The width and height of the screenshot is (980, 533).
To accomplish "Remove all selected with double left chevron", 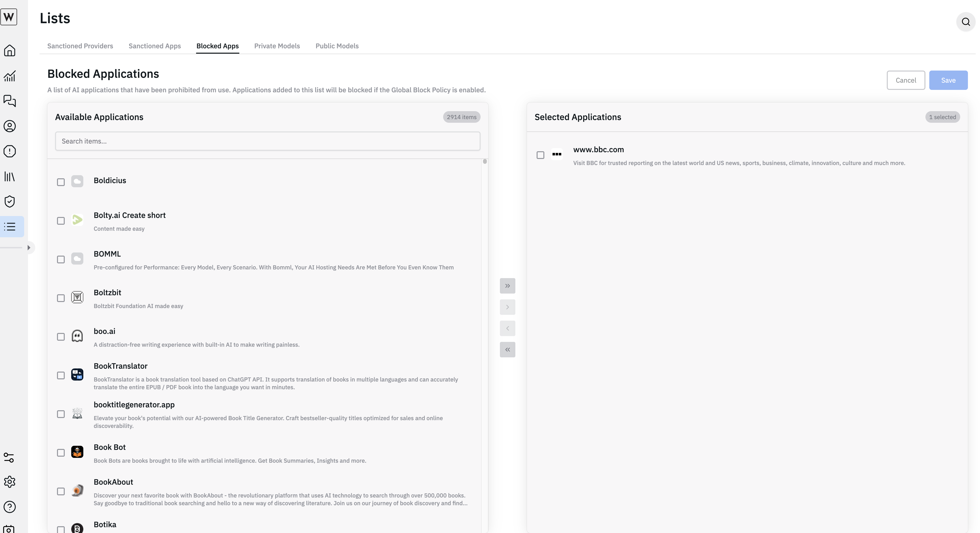I will coord(507,350).
